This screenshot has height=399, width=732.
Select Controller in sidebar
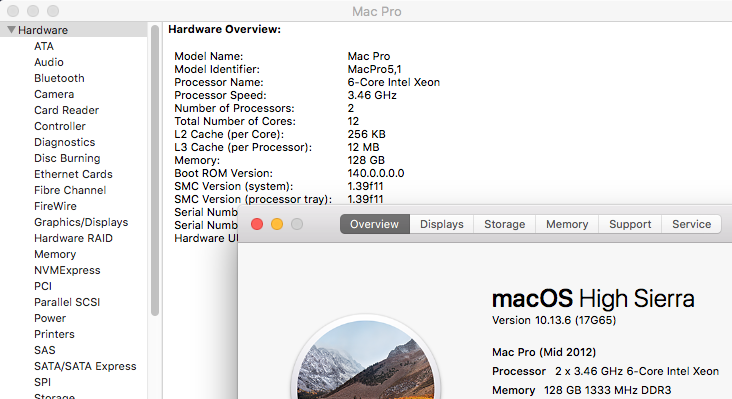(60, 126)
